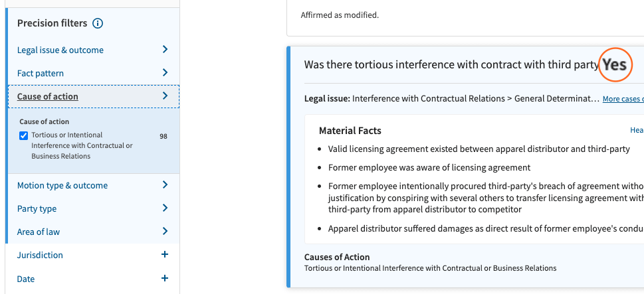Viewport: 644px width, 294px height.
Task: Click the Motion type & outcome chevron
Action: click(165, 185)
